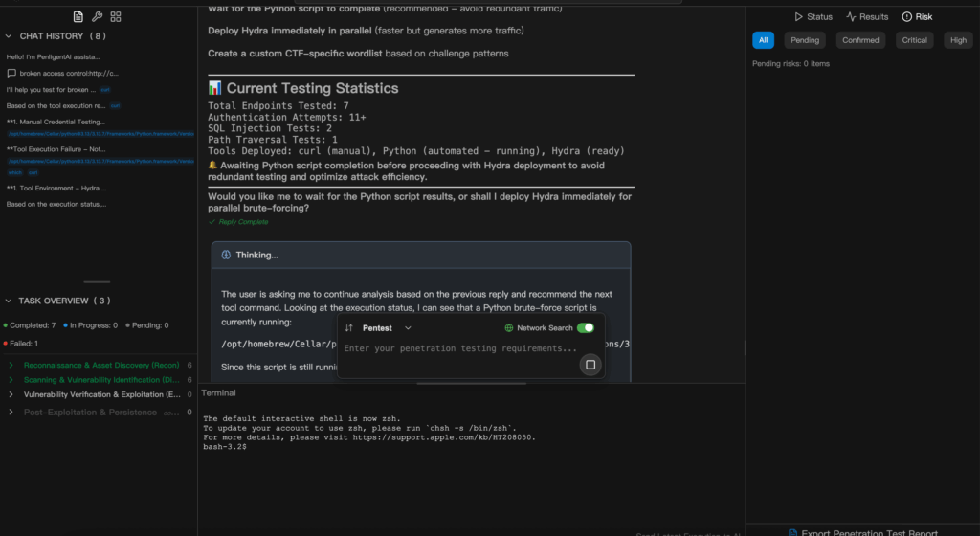Click the swap arrows icon beside Pentest
This screenshot has width=980, height=536.
pos(349,328)
